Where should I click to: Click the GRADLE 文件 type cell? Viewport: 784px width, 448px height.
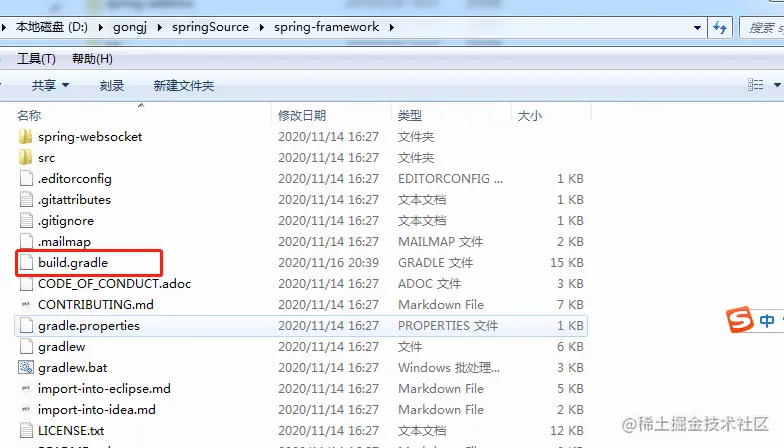(x=436, y=262)
